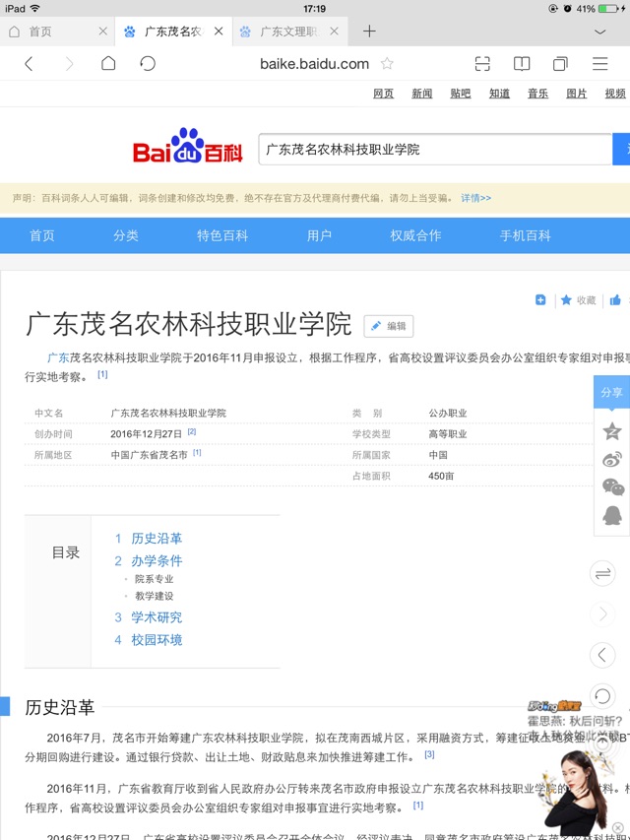Open reference [2] beside 2016年12月27日

pos(192,431)
